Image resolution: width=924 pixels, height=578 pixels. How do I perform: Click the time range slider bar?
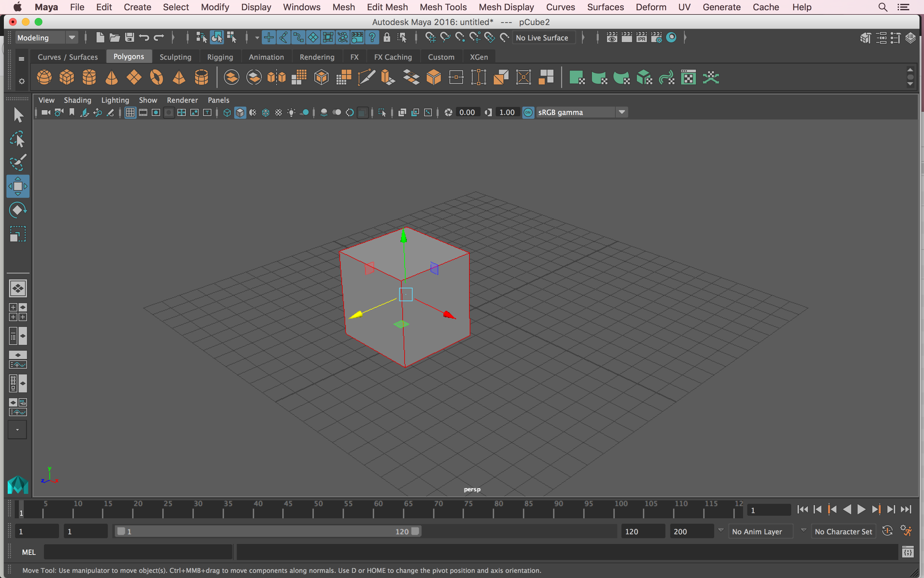(x=268, y=531)
